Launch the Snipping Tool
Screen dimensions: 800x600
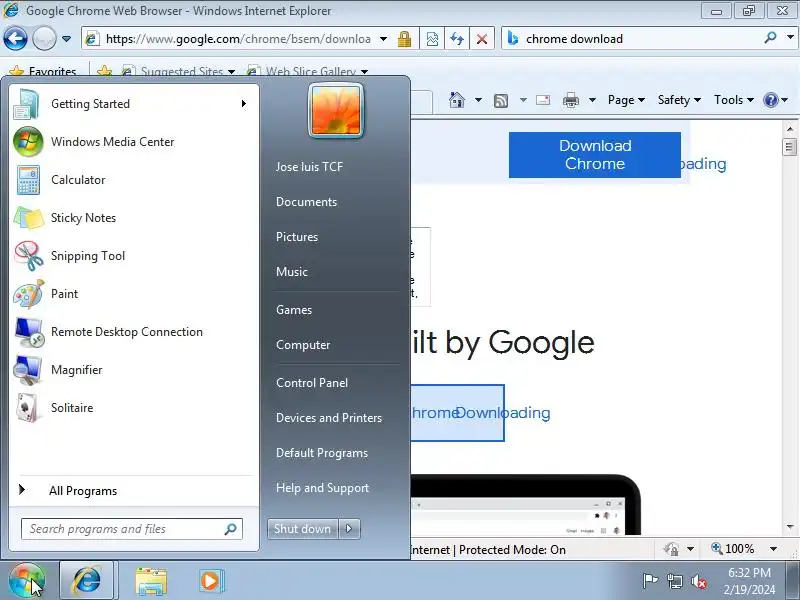pos(134,256)
